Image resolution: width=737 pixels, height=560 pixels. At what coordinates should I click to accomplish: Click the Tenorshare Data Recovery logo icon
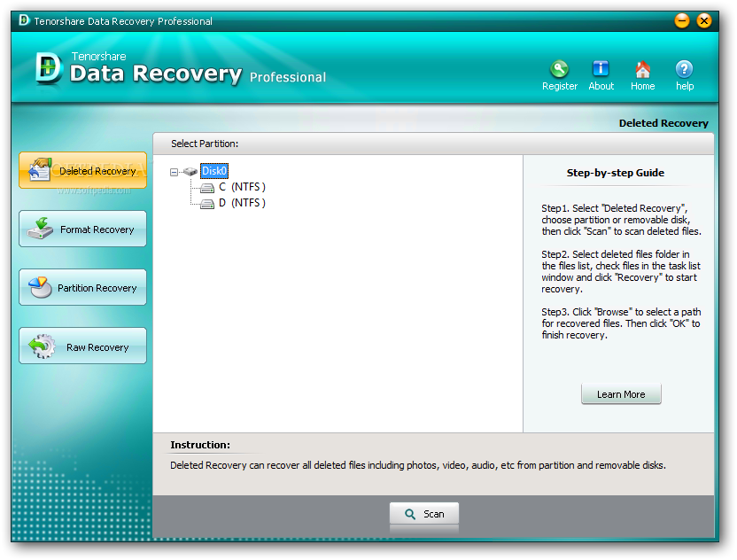pos(49,68)
